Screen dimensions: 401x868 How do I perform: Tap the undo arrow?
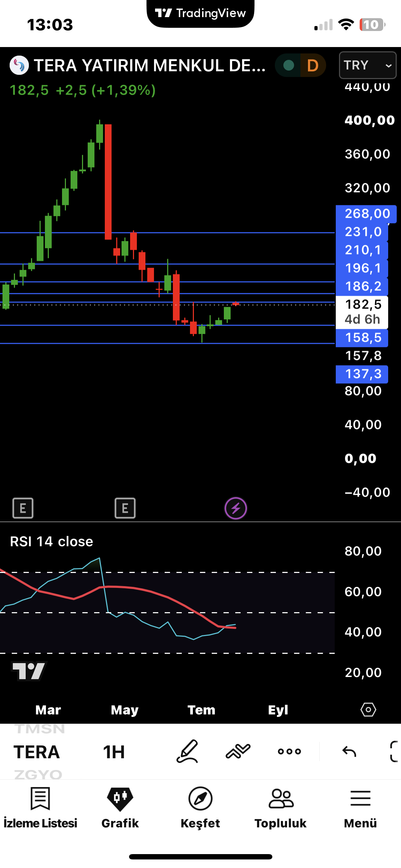[x=349, y=751]
